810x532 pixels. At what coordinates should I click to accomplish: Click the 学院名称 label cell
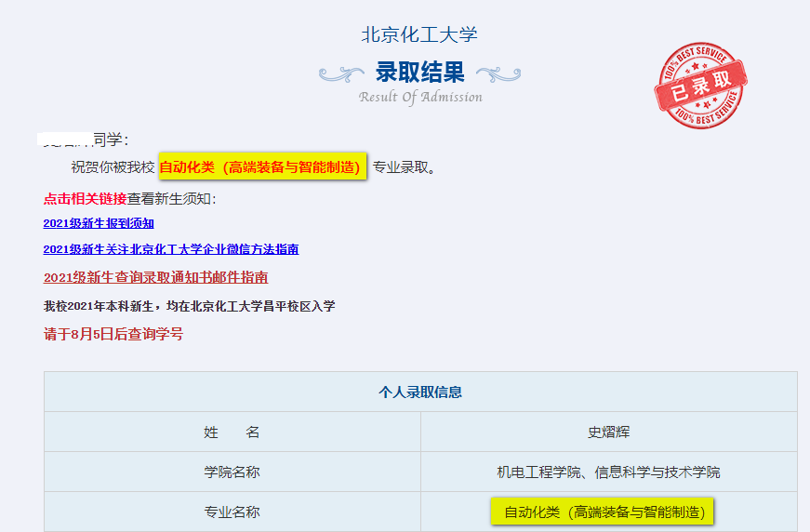coord(232,472)
